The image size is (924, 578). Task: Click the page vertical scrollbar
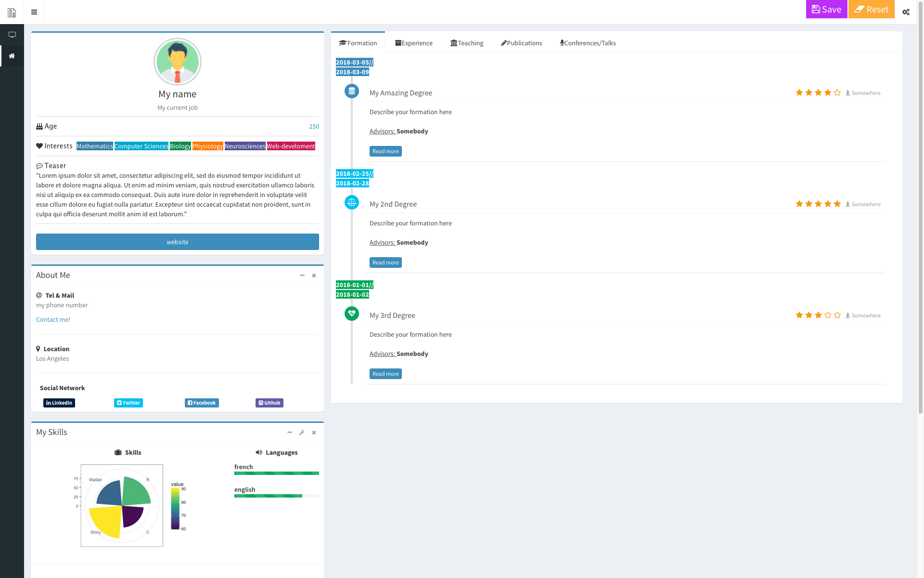pyautogui.click(x=921, y=207)
